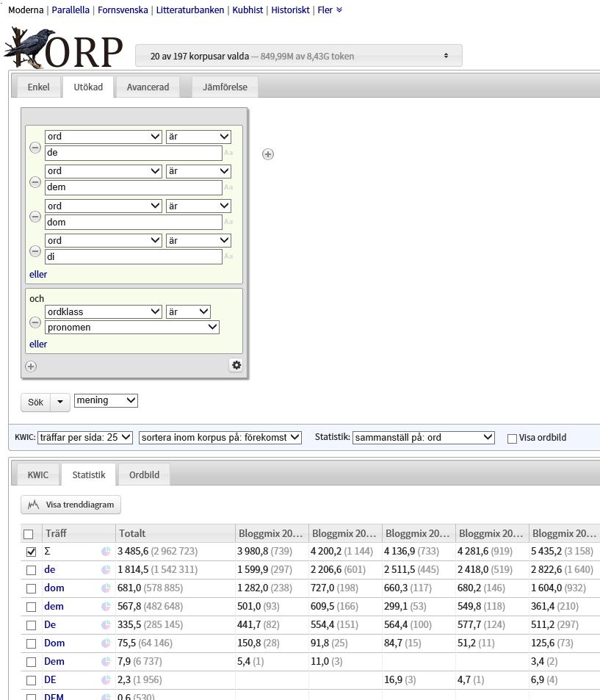600x700 pixels.
Task: Enable Visa ordbild checkbox
Action: 512,439
